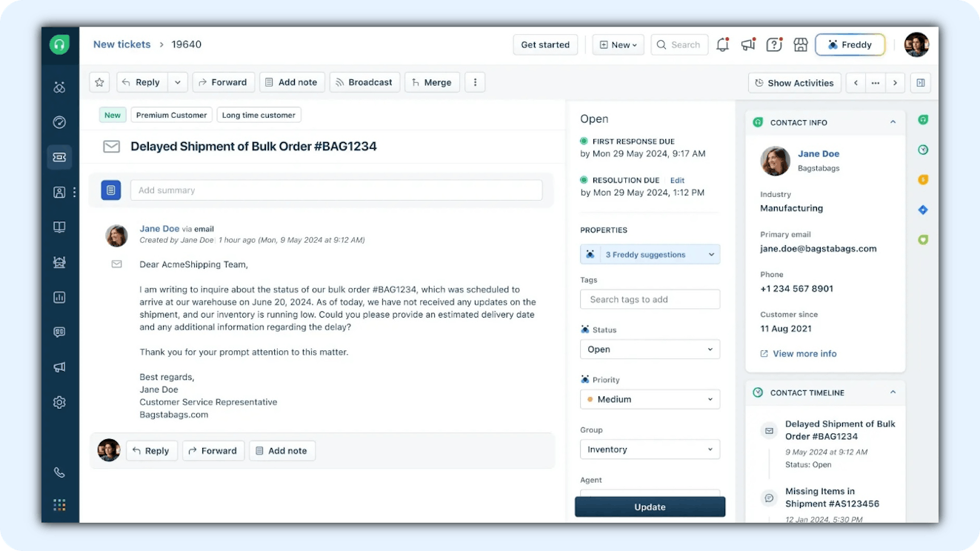This screenshot has height=551, width=980.
Task: Click Merge in the ticket toolbar
Action: (x=431, y=82)
